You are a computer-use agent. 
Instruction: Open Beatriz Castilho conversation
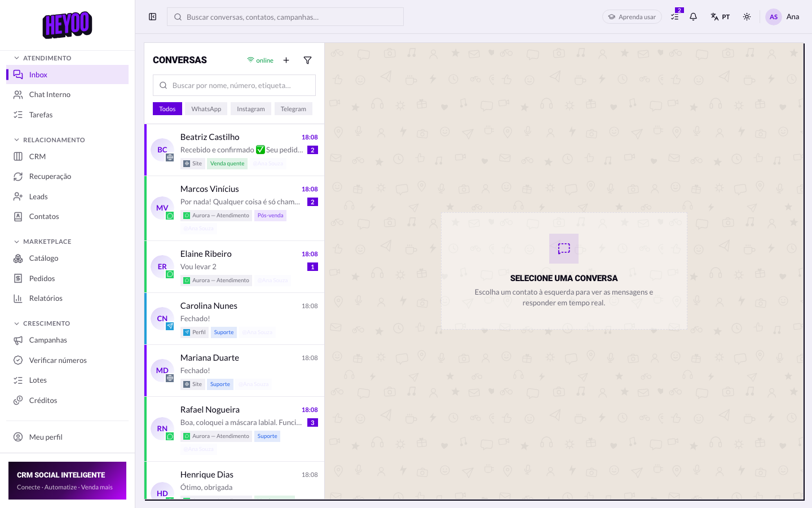click(x=235, y=150)
